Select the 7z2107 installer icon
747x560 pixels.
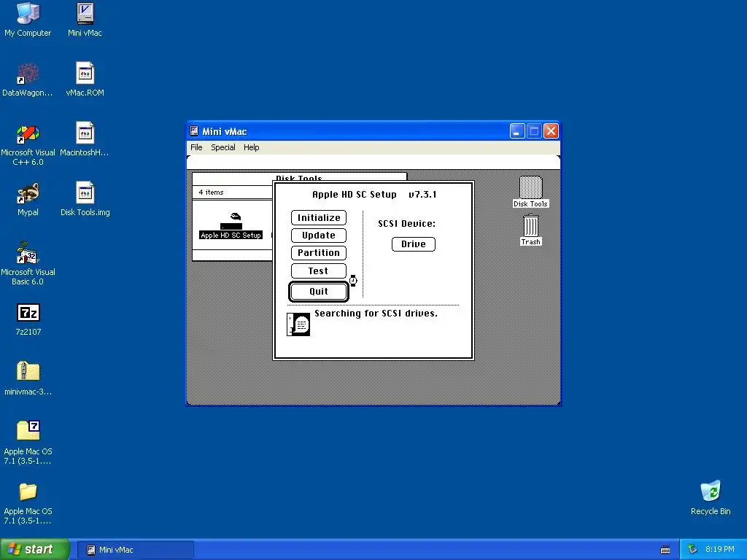coord(28,319)
